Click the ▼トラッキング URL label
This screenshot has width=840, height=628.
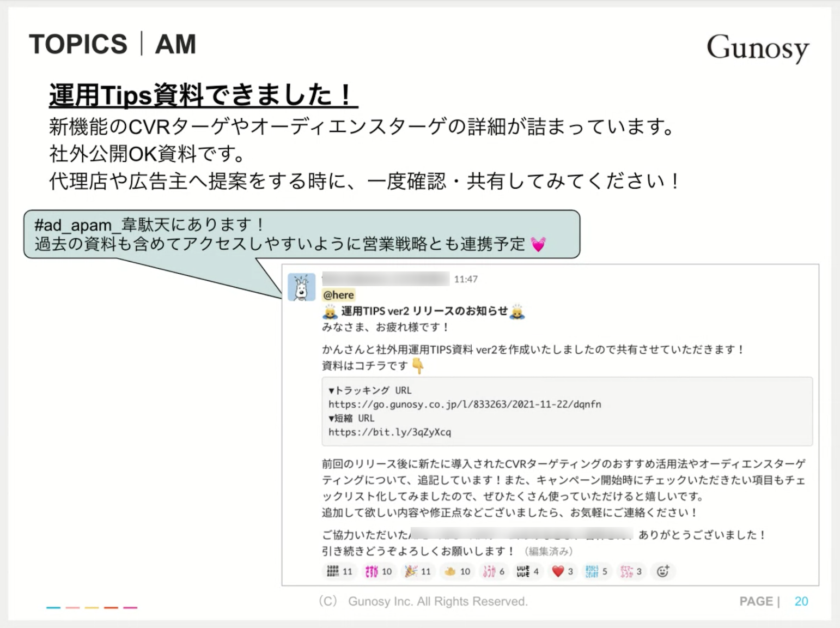coord(370,390)
